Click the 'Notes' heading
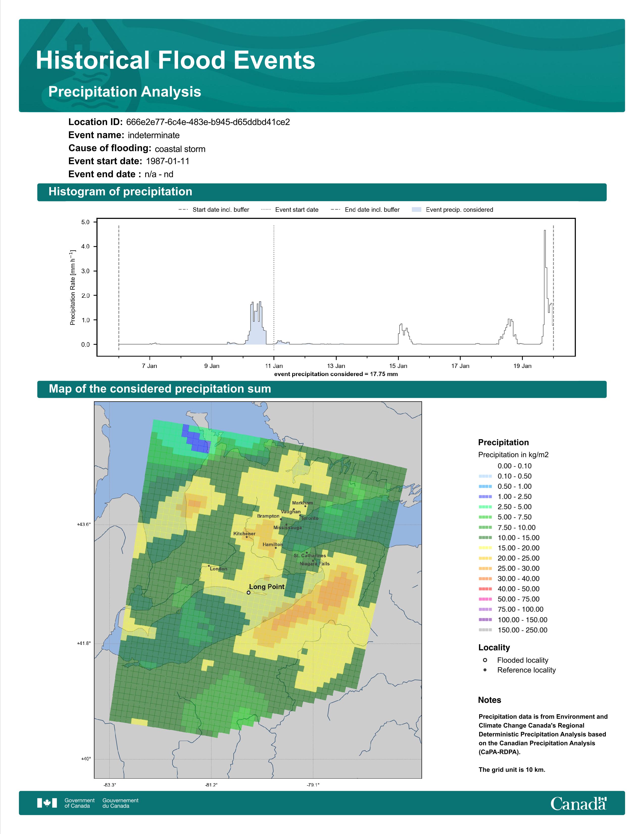The height and width of the screenshot is (834, 644). 489,700
